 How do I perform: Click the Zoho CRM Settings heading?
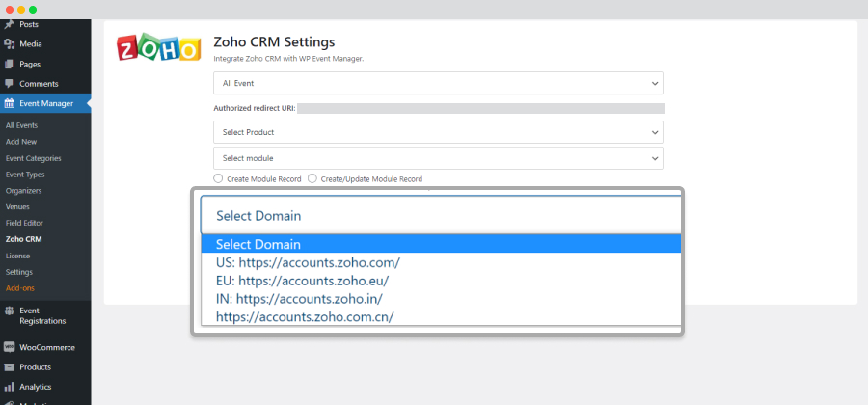point(274,42)
